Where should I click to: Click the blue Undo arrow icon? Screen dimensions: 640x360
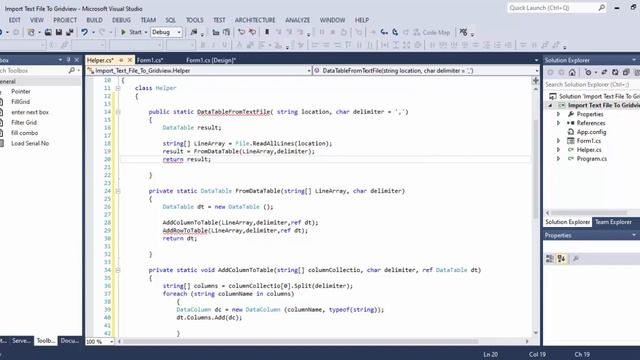tap(84, 32)
